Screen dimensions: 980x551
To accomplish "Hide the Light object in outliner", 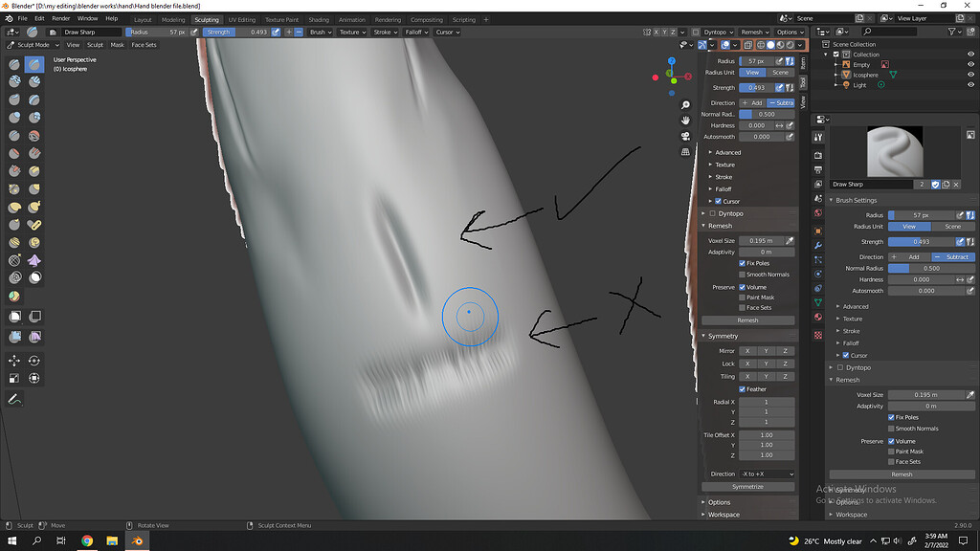I will point(970,85).
